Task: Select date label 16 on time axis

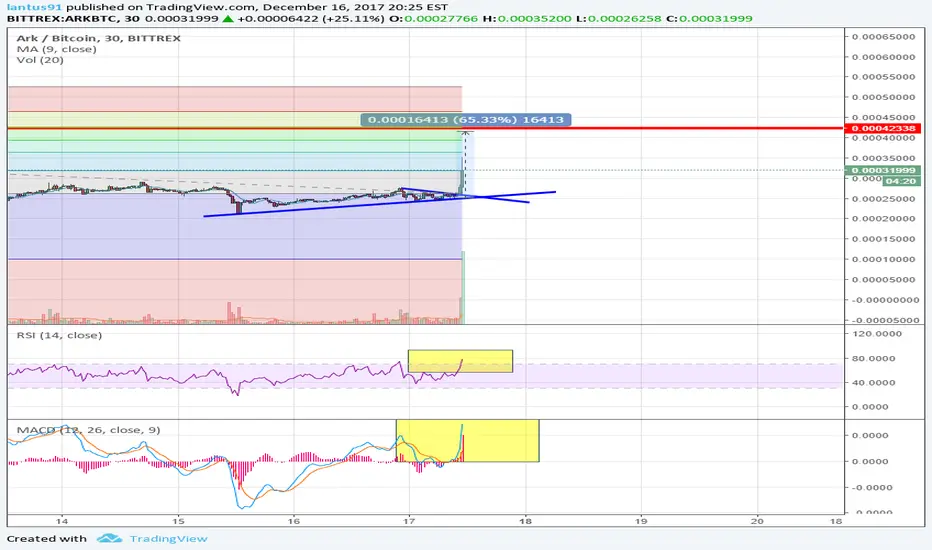Action: click(x=294, y=521)
